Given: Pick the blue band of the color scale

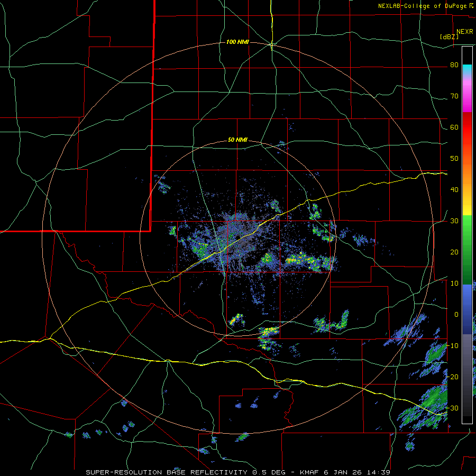Looking at the screenshot, I should click(x=468, y=309).
